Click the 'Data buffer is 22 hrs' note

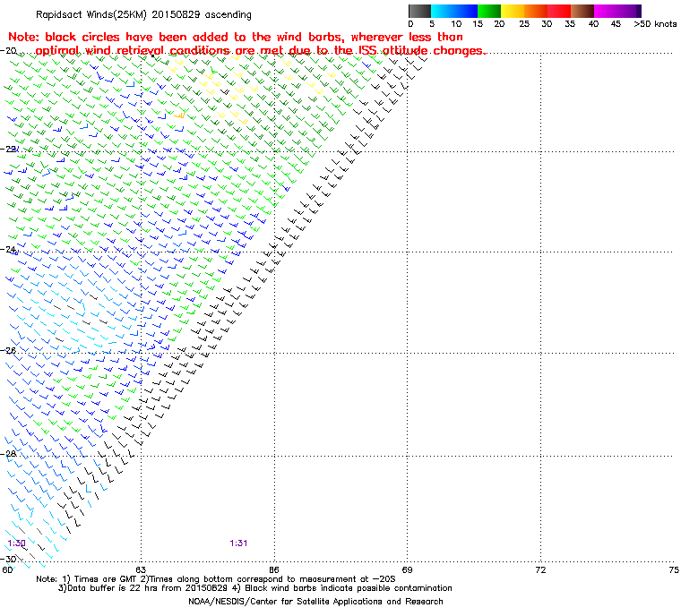tap(255, 588)
